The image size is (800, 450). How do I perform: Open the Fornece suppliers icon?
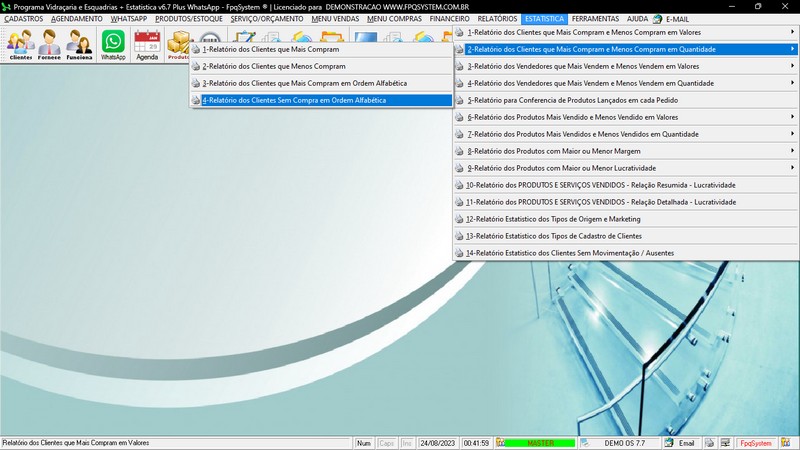tap(49, 45)
